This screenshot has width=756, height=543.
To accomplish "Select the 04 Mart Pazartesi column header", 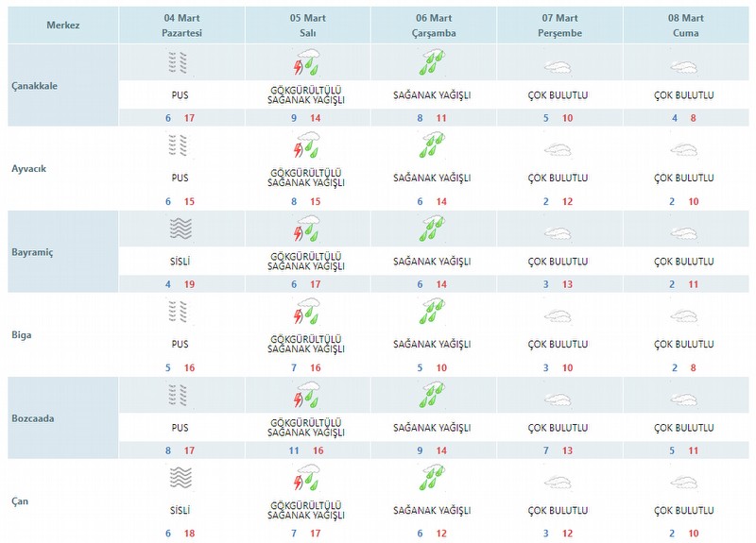I will [181, 25].
